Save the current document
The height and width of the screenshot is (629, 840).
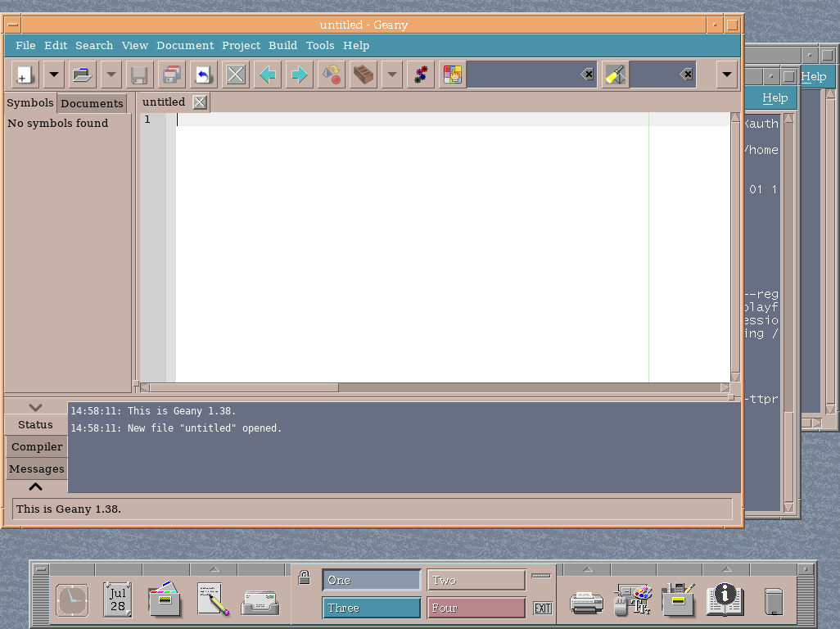coord(139,75)
